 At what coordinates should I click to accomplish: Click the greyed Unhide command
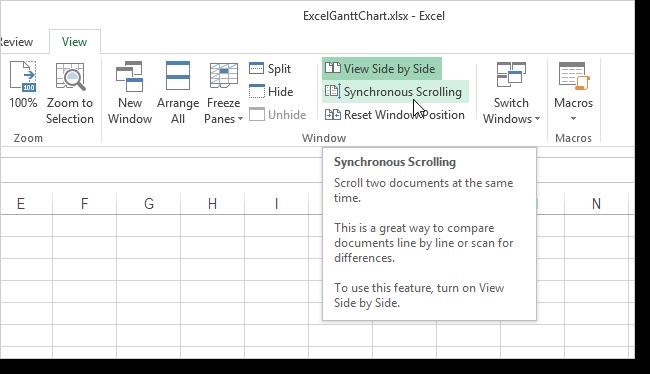pos(277,114)
